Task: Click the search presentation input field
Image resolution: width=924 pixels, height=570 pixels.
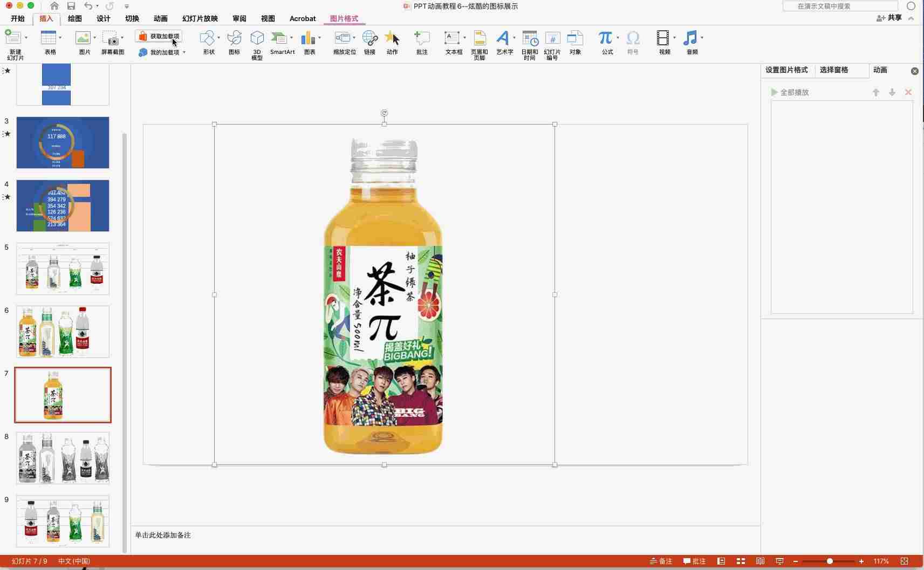Action: pyautogui.click(x=840, y=6)
